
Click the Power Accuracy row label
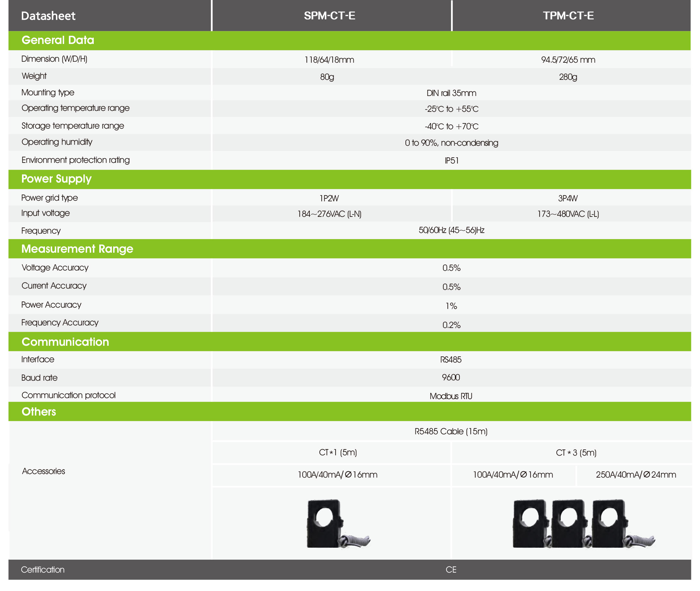click(x=51, y=304)
